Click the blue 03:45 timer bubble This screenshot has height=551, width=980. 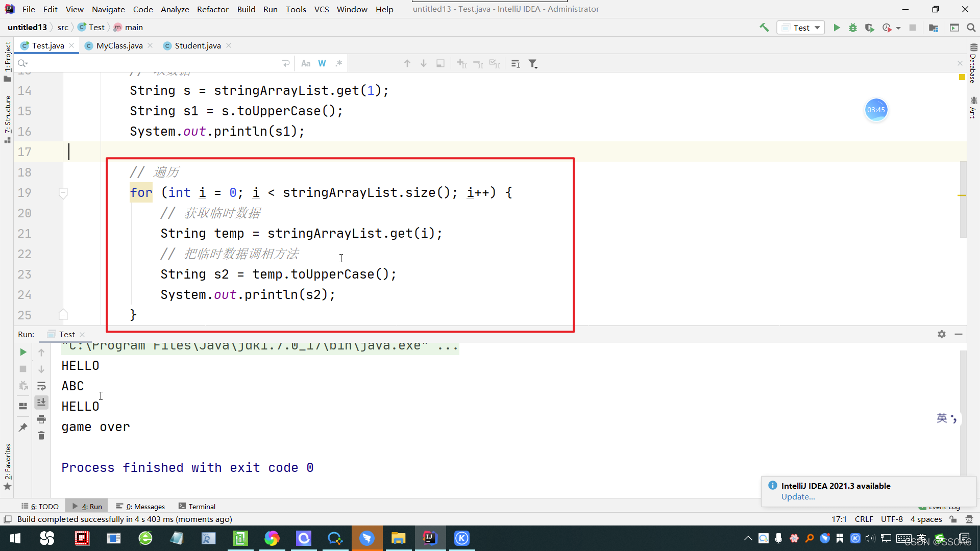pyautogui.click(x=876, y=110)
